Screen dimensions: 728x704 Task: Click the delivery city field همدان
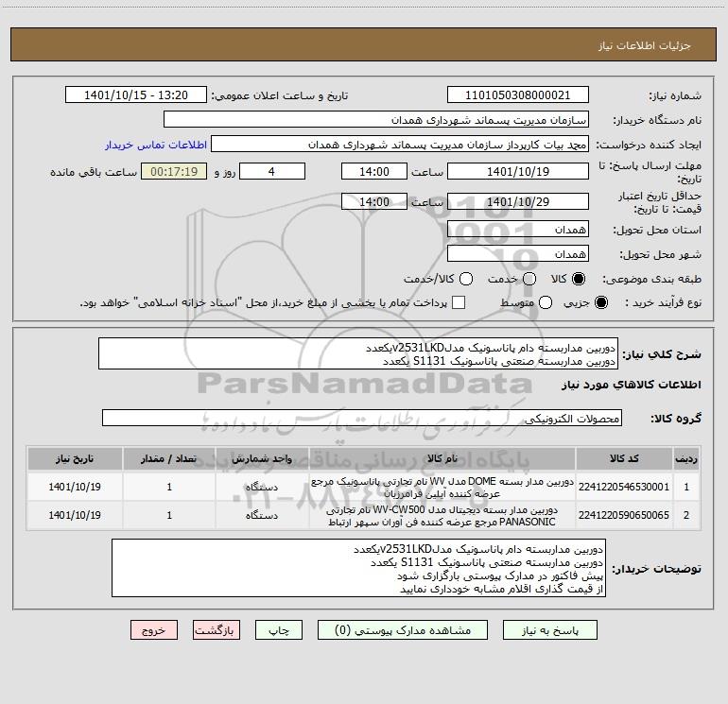(x=518, y=254)
